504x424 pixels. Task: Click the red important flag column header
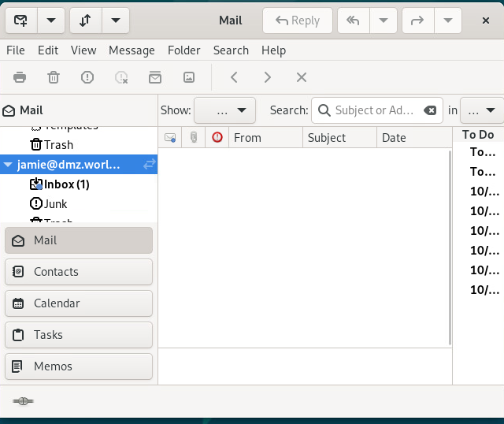217,138
